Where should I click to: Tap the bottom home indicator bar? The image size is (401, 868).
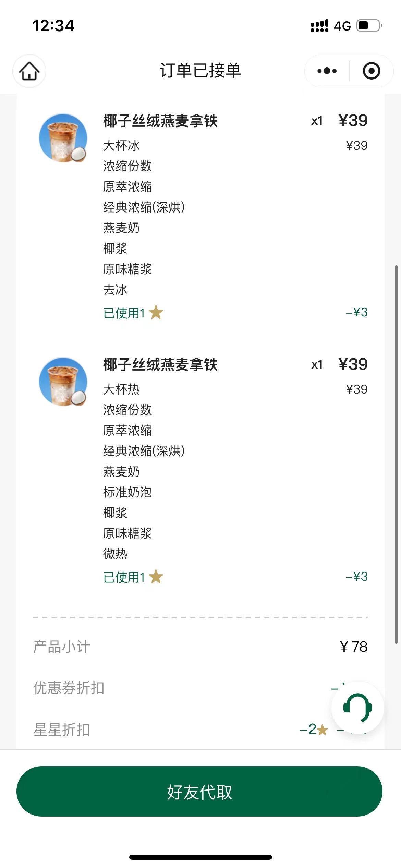tap(200, 857)
